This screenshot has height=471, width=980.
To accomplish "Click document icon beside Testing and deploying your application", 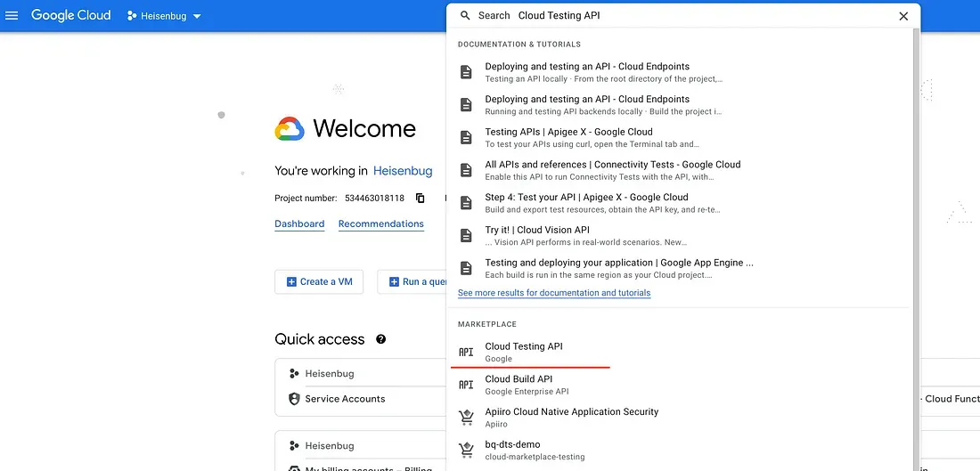I will click(x=466, y=268).
